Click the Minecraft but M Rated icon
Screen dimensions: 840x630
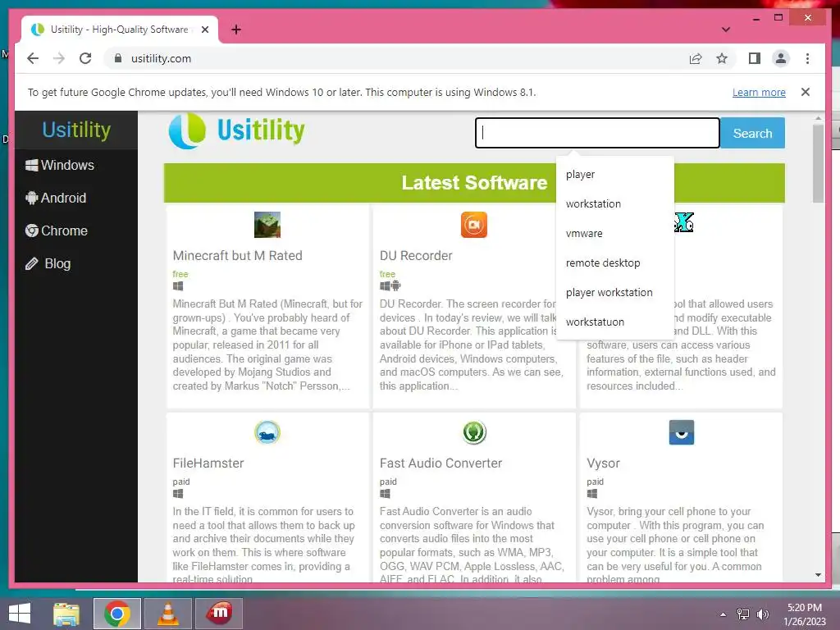[267, 225]
